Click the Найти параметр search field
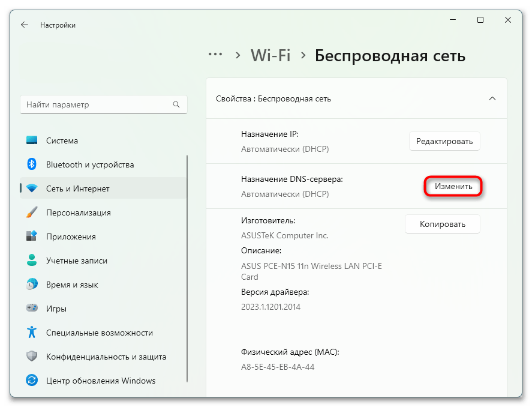Image resolution: width=532 pixels, height=407 pixels. [104, 104]
